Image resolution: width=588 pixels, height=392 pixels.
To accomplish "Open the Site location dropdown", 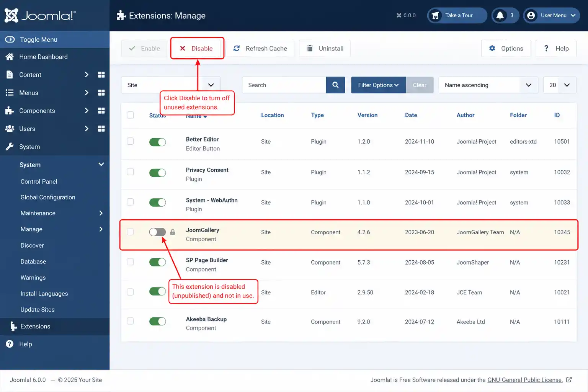I will (x=171, y=85).
